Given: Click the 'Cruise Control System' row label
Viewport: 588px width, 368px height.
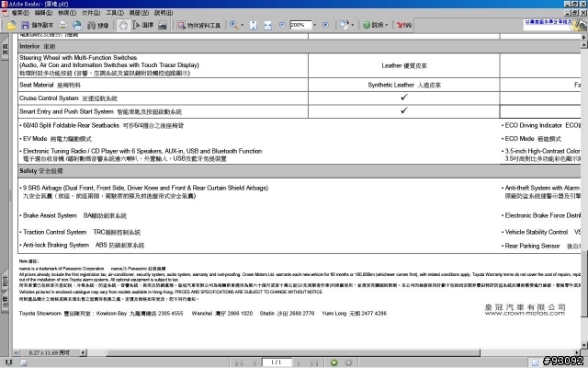Looking at the screenshot, I should click(x=49, y=98).
